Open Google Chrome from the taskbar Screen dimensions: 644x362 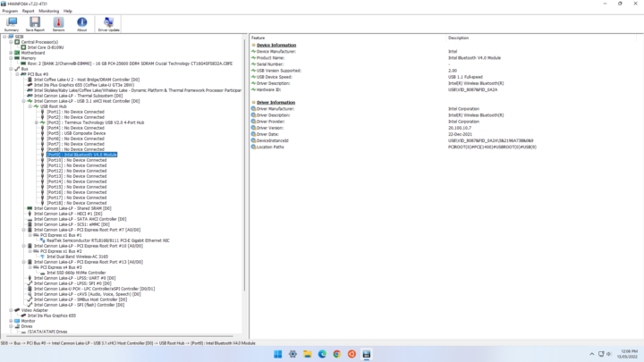tap(337, 354)
